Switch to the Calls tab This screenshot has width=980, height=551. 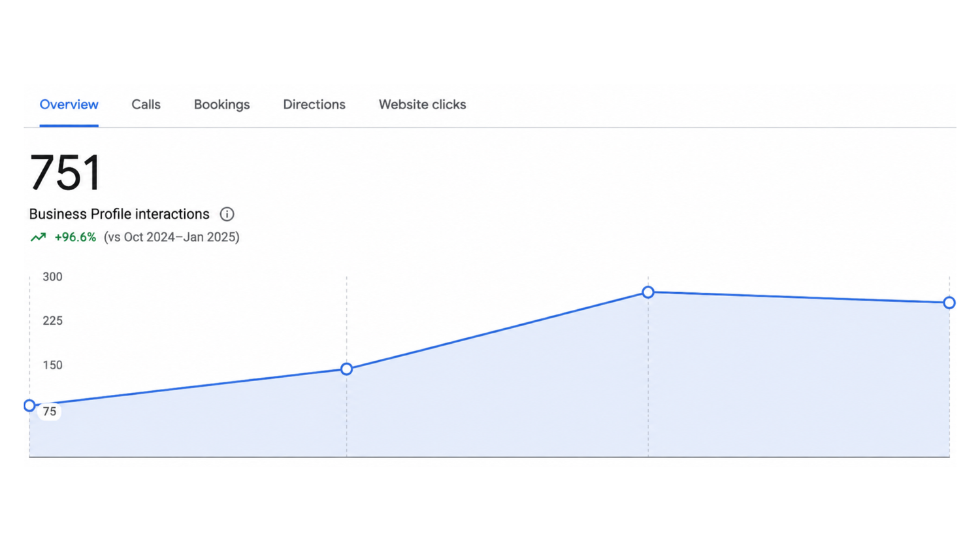coord(146,105)
